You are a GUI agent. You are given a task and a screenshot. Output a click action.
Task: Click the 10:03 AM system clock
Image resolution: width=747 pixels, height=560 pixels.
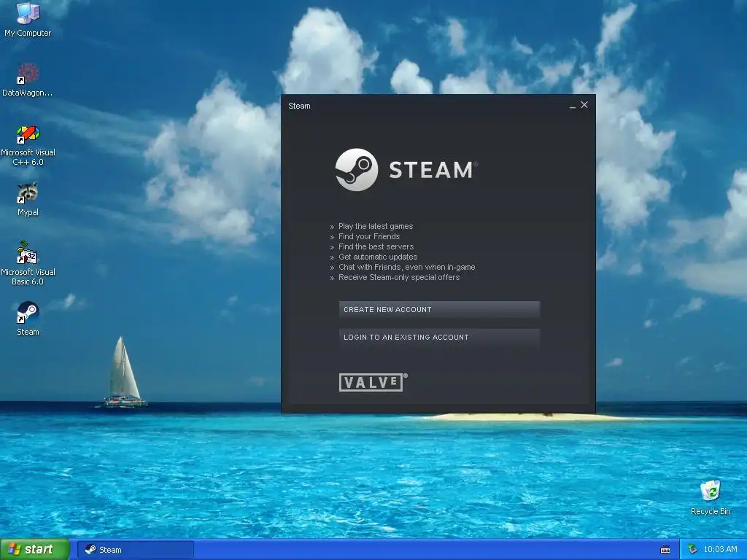(x=720, y=550)
